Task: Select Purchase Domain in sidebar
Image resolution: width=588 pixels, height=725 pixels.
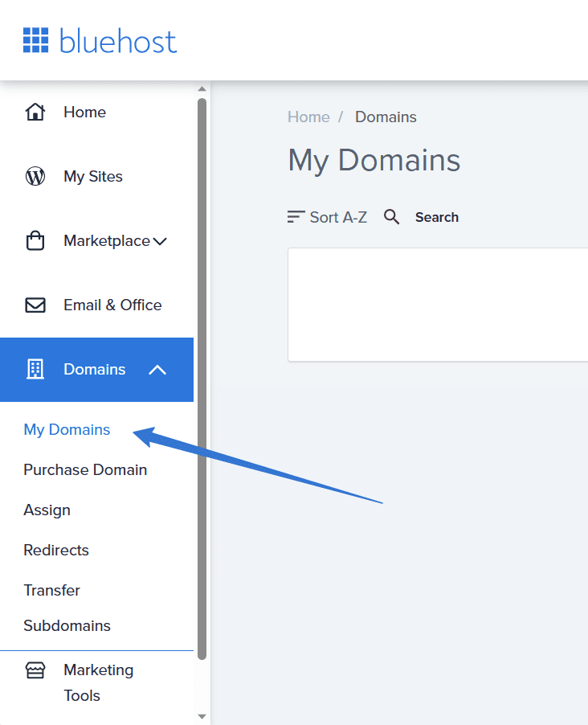Action: 85,469
